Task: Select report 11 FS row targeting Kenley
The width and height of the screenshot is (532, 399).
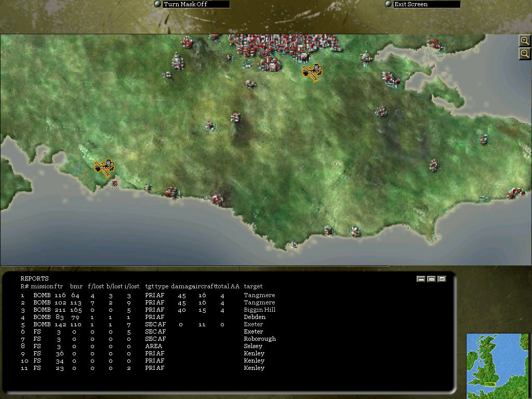Action: (x=142, y=368)
